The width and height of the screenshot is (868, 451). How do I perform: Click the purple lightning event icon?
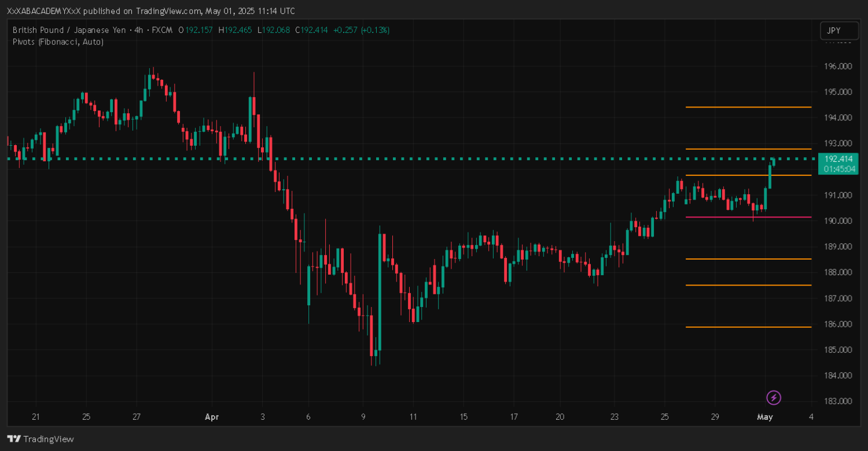(774, 397)
